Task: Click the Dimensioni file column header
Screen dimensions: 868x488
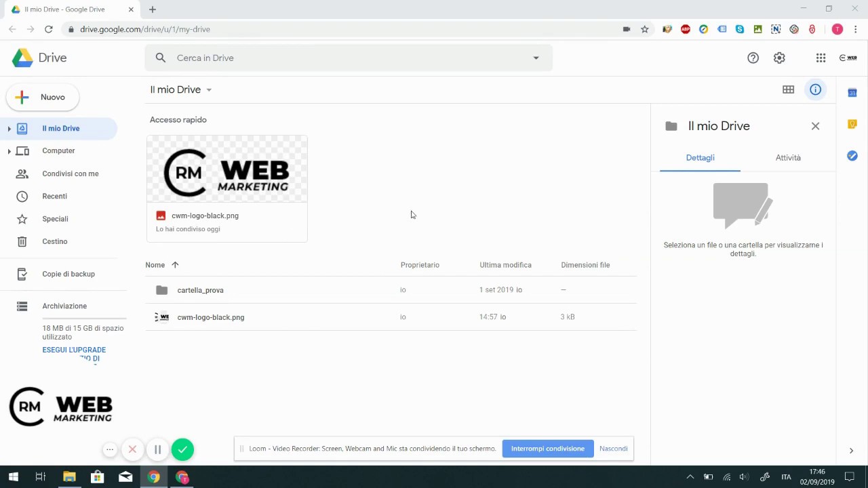Action: click(x=585, y=265)
